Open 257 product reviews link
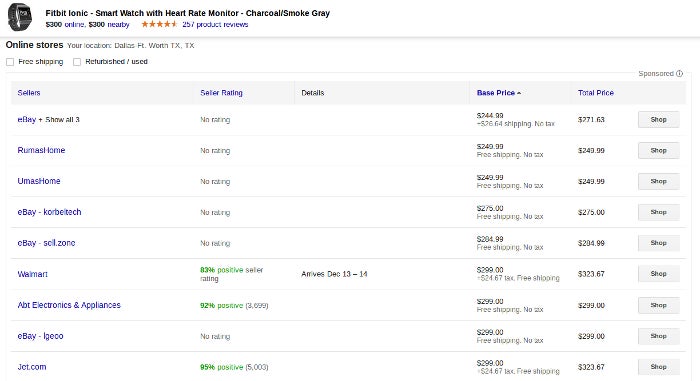This screenshot has height=381, width=700. 215,25
